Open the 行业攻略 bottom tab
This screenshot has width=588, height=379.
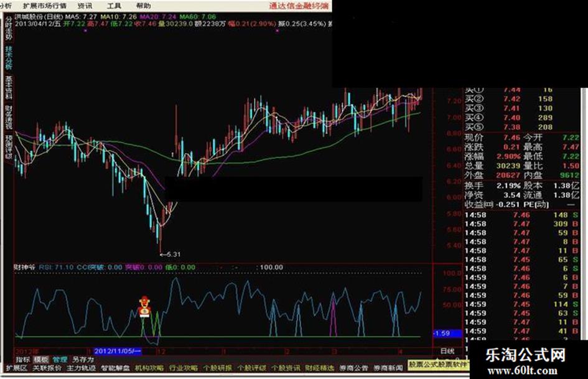[x=184, y=368]
